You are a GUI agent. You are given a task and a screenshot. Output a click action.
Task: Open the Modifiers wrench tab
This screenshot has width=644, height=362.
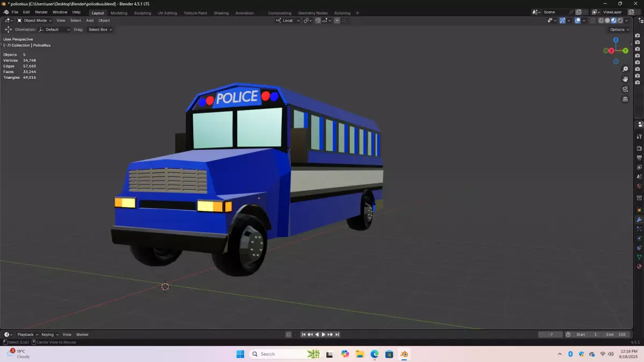(x=639, y=219)
